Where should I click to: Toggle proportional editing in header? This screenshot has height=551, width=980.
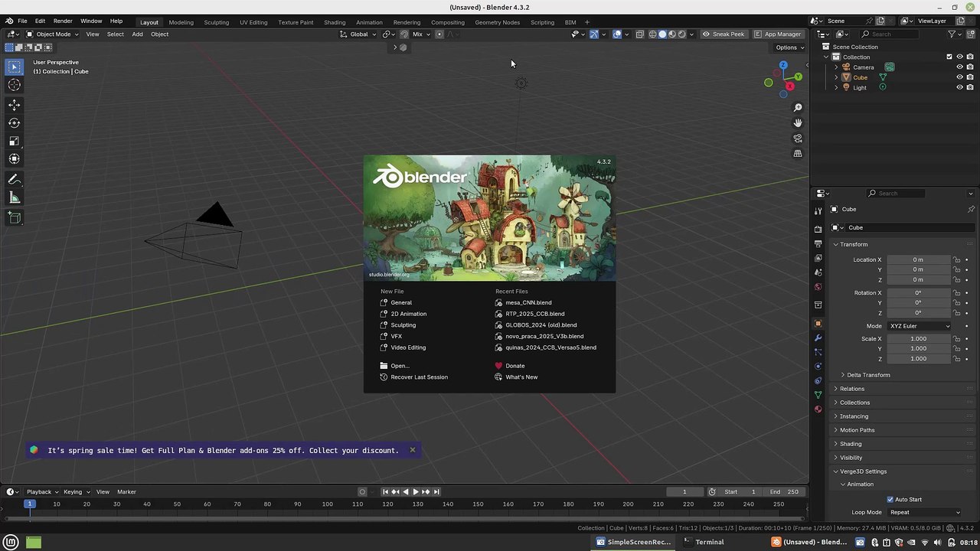439,34
